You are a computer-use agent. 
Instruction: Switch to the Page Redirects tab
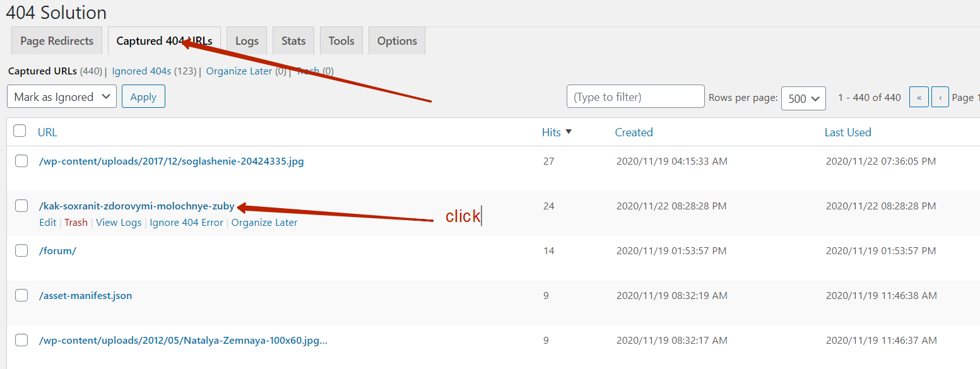(x=57, y=41)
